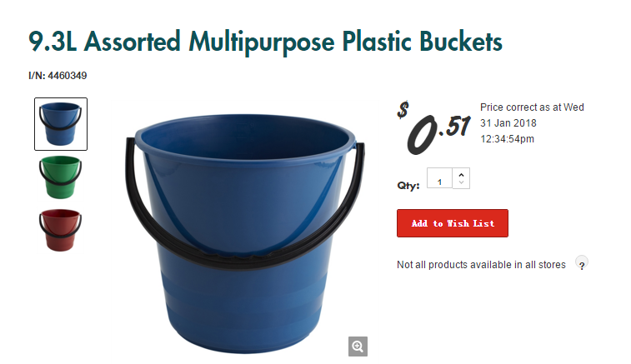Decrease quantity with the down arrow
This screenshot has height=364, width=631.
[x=461, y=183]
